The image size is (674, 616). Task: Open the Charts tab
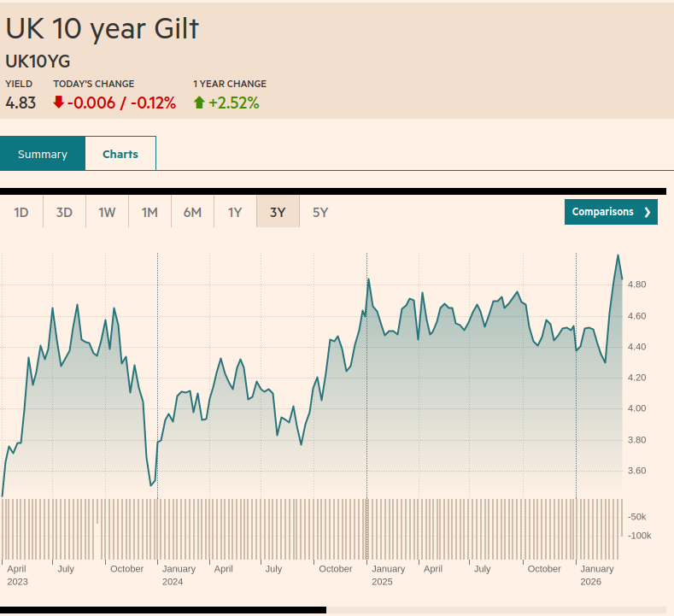(120, 154)
